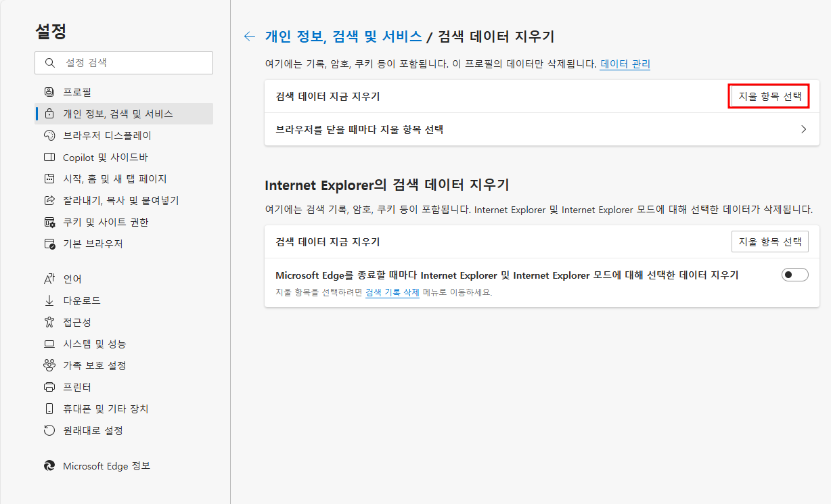Click the Internet Explorer의 검색 데이터 지우기 heading
The width and height of the screenshot is (831, 504).
pos(387,185)
